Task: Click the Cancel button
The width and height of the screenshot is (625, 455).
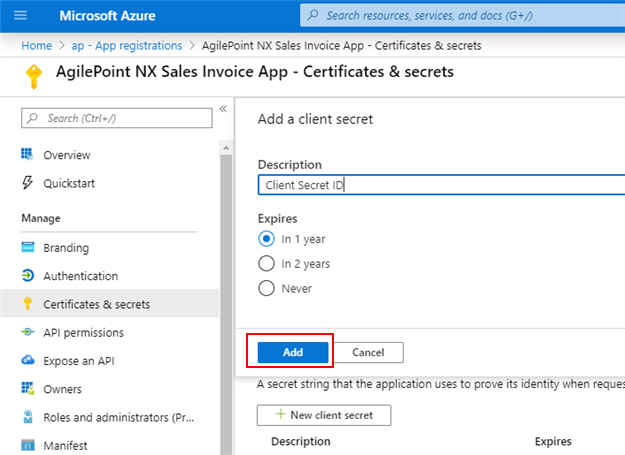Action: pyautogui.click(x=368, y=352)
